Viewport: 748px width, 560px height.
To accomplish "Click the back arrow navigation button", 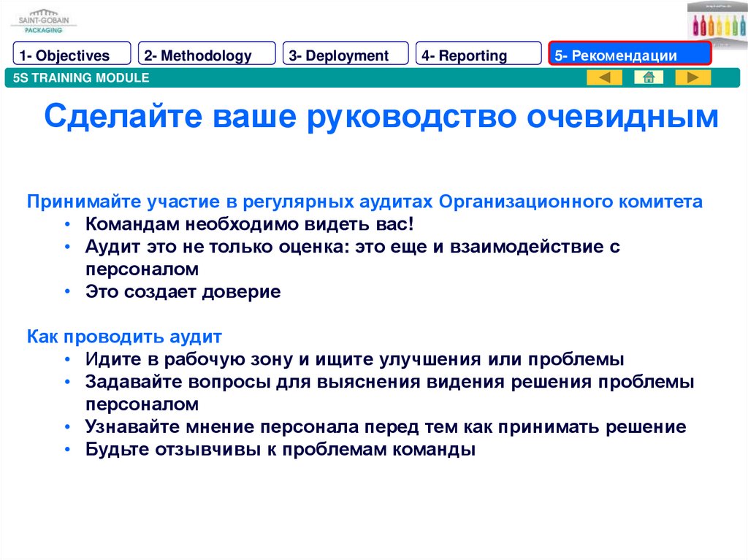I will [605, 77].
